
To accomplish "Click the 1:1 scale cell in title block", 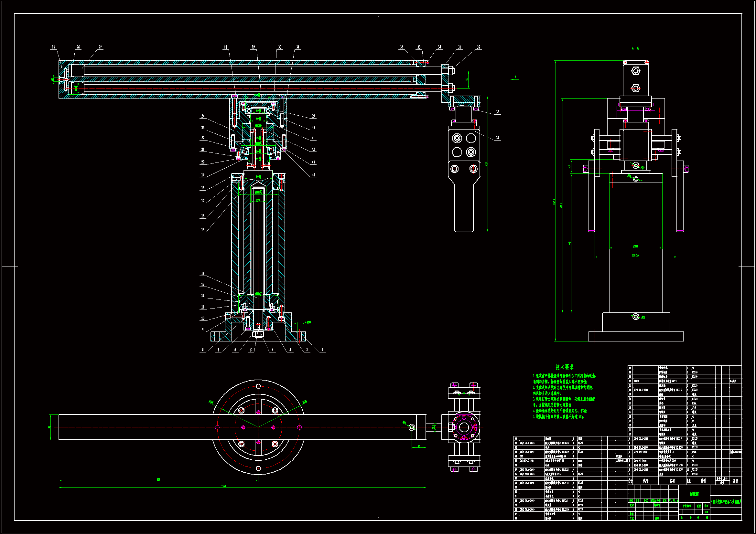I will coord(706,512).
